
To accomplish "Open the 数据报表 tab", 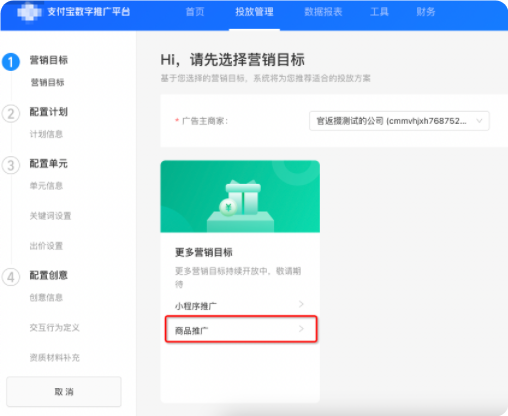I will click(323, 12).
